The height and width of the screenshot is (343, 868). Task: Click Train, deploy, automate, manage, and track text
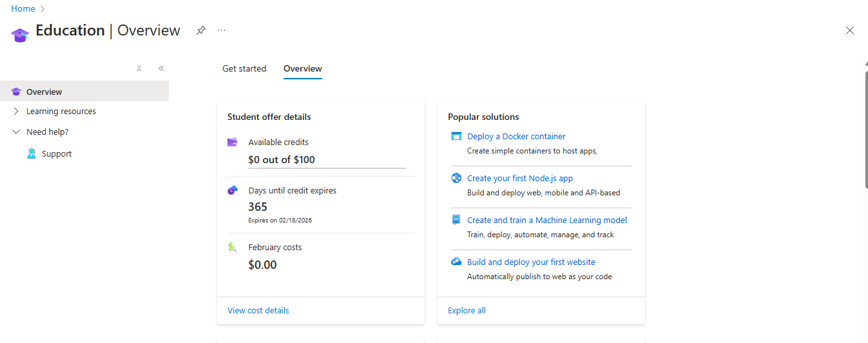[541, 235]
